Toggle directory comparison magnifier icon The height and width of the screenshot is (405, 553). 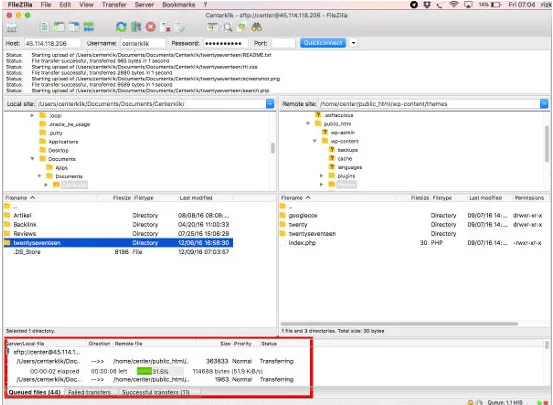coord(227,27)
